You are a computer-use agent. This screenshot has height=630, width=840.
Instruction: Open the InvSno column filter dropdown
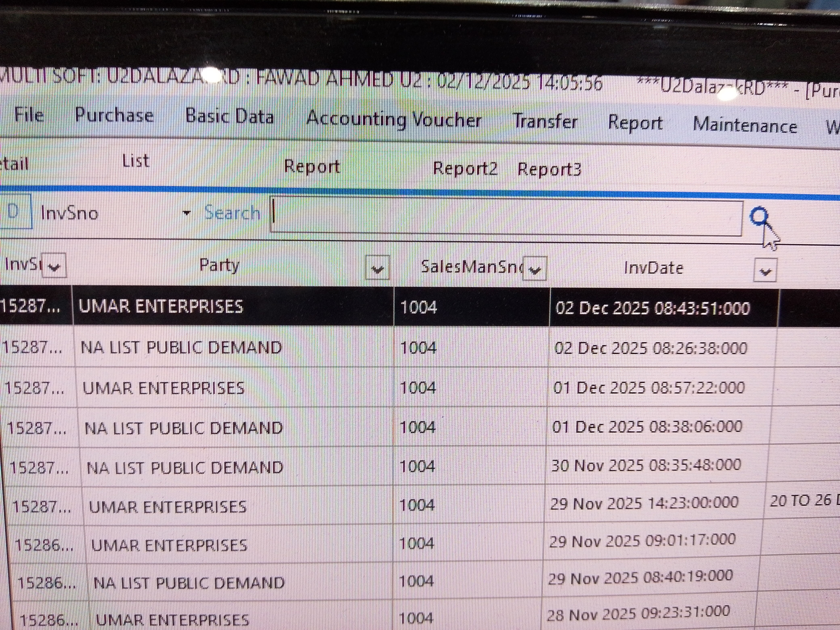(54, 267)
